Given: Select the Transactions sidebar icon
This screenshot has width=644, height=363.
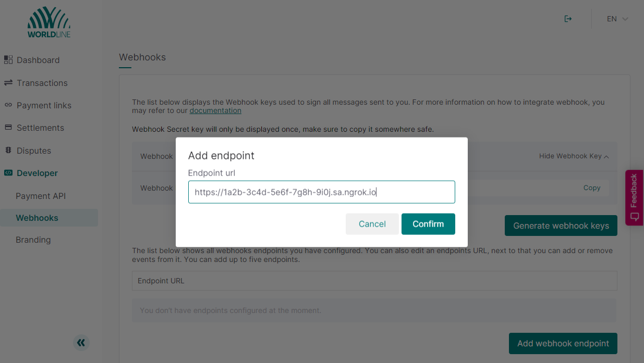Looking at the screenshot, I should tap(8, 82).
